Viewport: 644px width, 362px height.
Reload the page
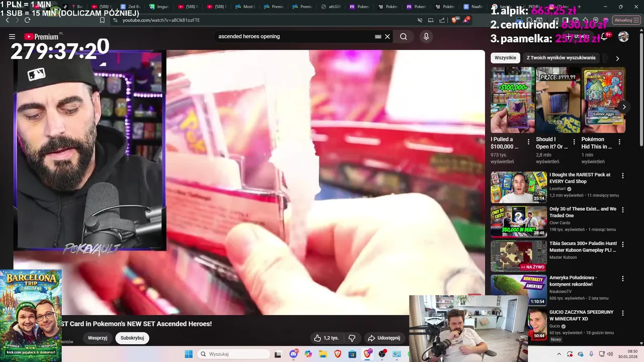pyautogui.click(x=27, y=20)
